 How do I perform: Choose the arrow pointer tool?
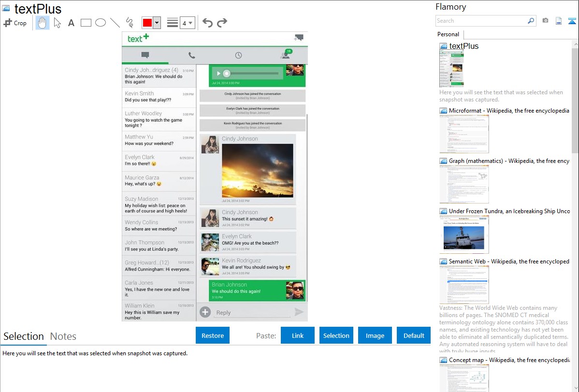click(57, 23)
